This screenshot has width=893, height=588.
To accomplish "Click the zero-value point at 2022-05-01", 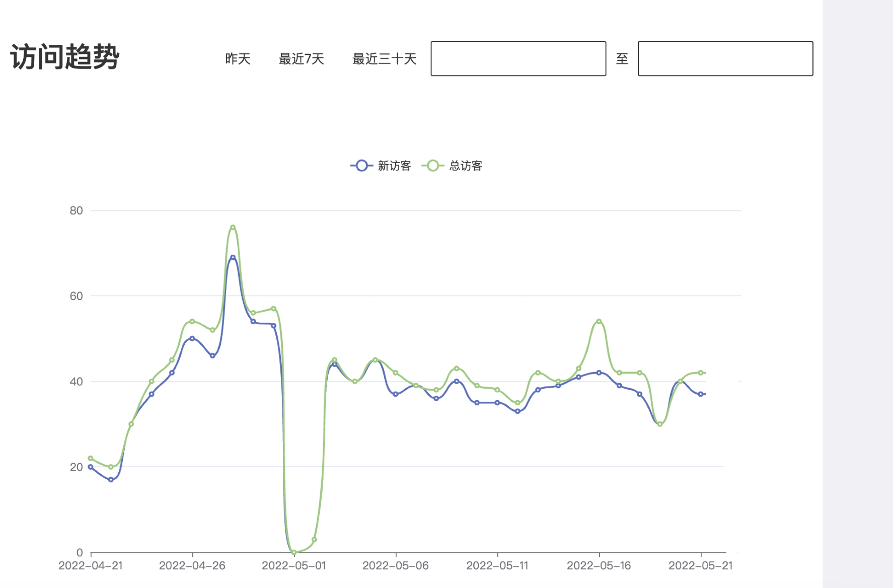I will coord(294,552).
